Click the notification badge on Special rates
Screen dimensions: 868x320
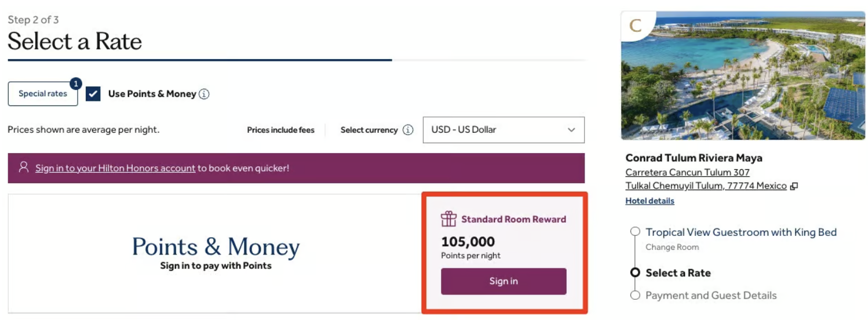point(75,84)
